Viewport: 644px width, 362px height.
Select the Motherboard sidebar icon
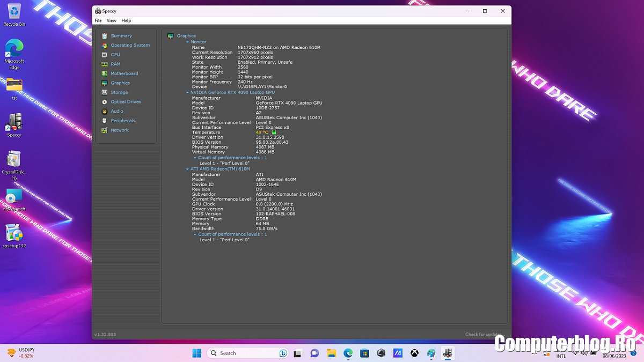[x=105, y=73]
